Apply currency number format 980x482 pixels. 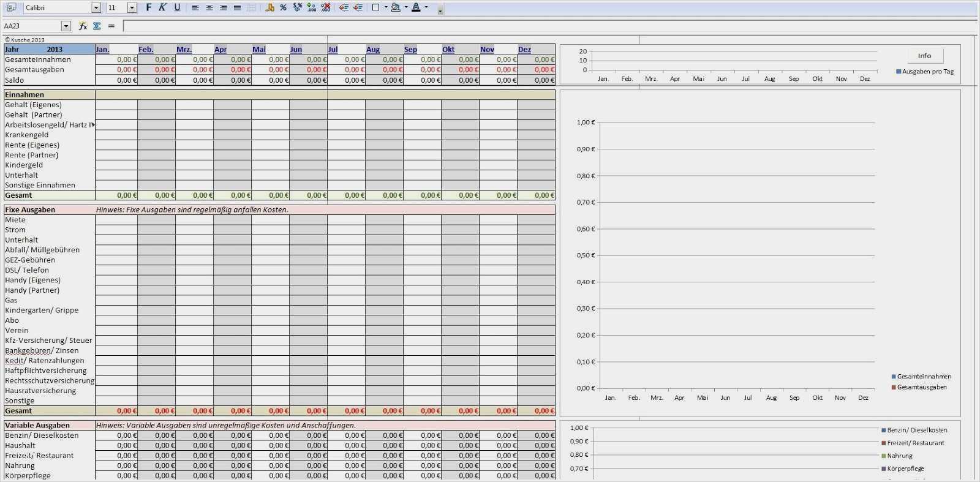[269, 7]
